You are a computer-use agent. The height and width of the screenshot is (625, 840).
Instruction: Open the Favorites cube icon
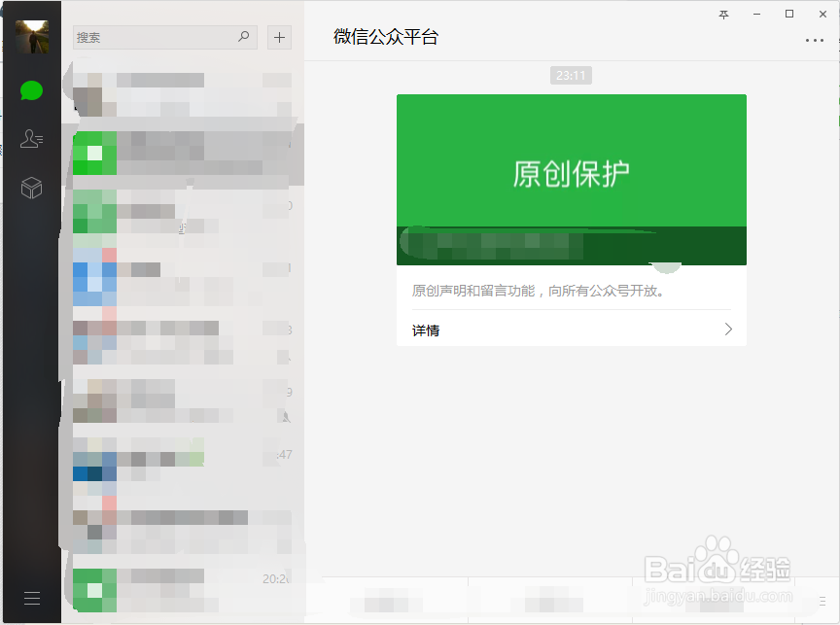pos(32,188)
